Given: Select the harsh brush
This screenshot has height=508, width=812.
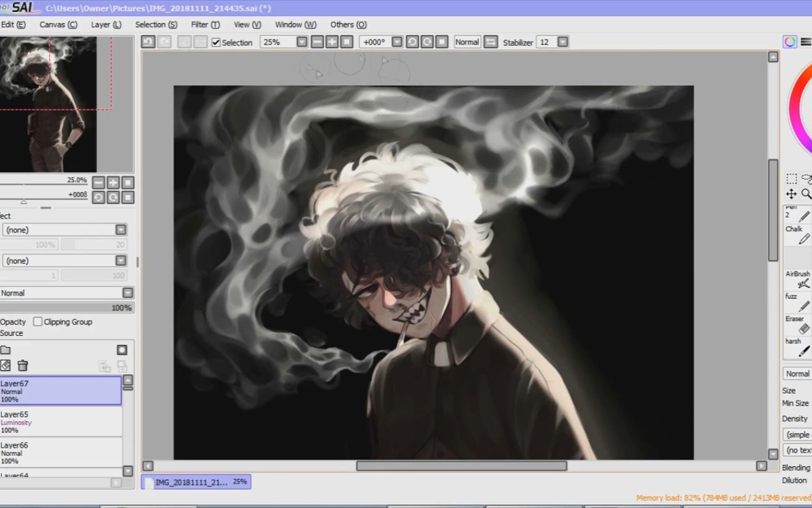Looking at the screenshot, I should pyautogui.click(x=798, y=347).
